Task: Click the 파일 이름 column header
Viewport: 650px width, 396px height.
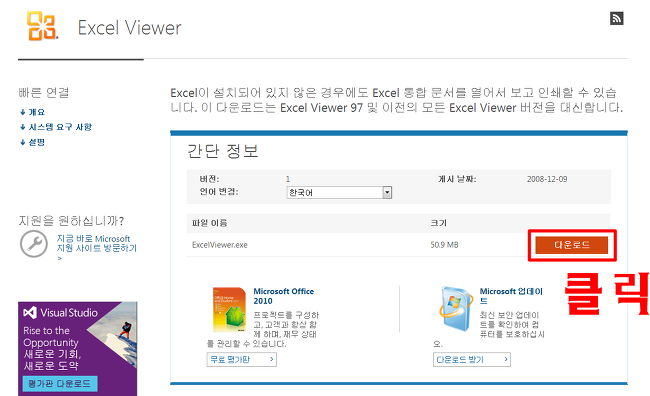Action: (210, 223)
